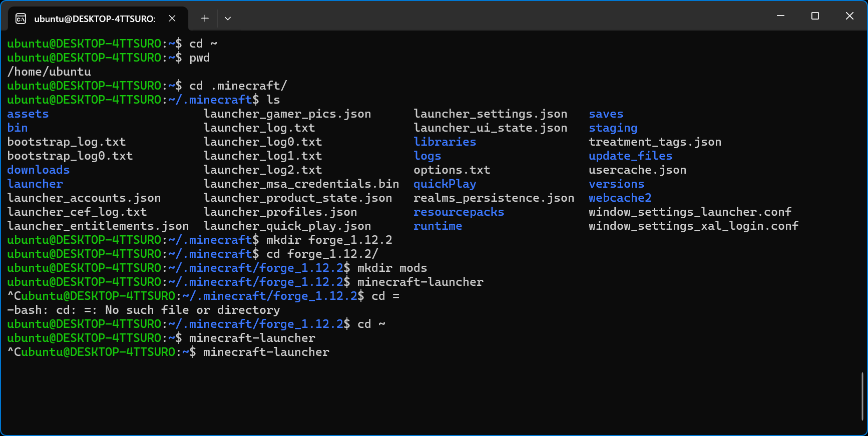
Task: Click 'launcher_product_state.json' file name
Action: 298,198
